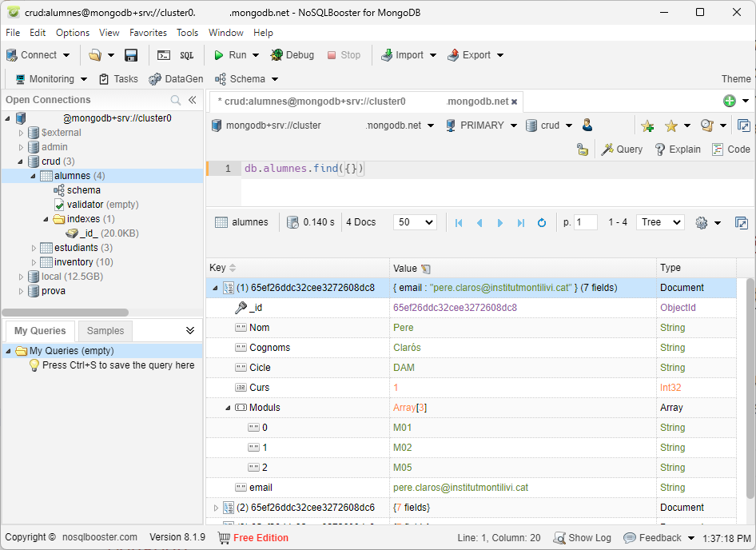The height and width of the screenshot is (550, 756).
Task: Click Show Log in status bar
Action: point(582,538)
